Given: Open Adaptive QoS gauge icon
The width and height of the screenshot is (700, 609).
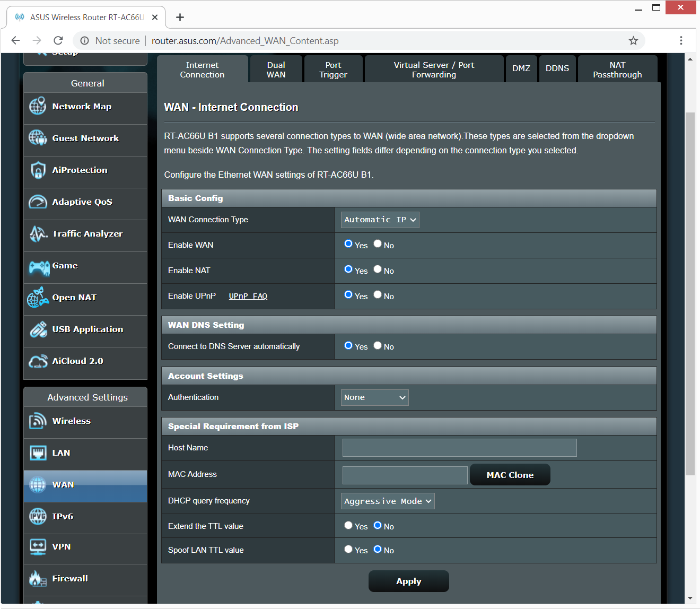Looking at the screenshot, I should point(38,202).
